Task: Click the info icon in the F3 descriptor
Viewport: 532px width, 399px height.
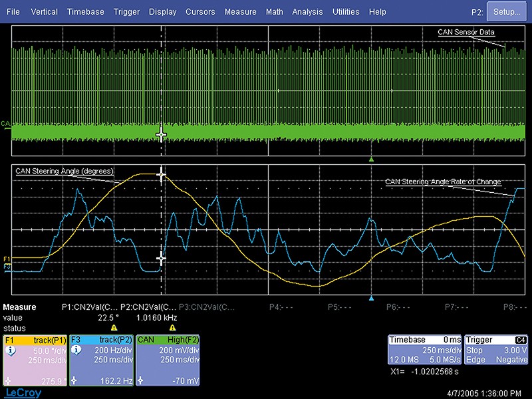Action: 76,350
